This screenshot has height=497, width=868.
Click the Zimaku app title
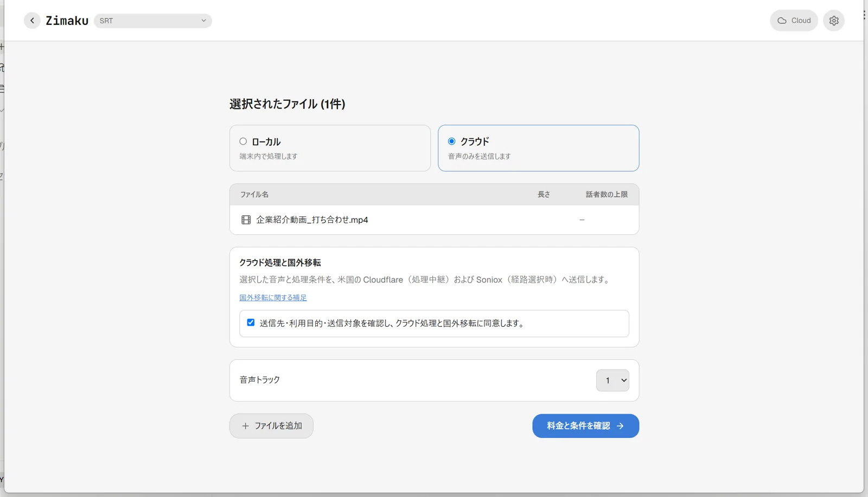[x=67, y=21]
